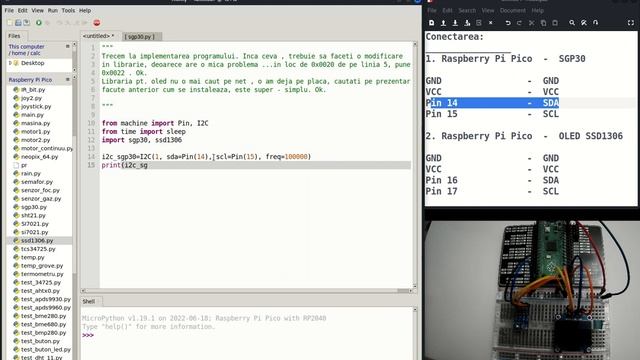The image size is (640, 360).
Task: Click the find magnifier icon in Mousepad
Action: click(x=572, y=23)
